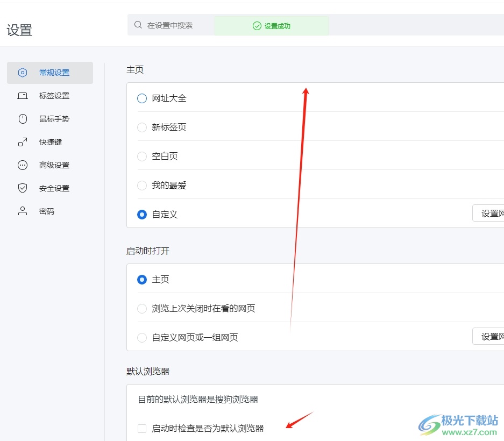Click the 设置 page title
Image resolution: width=504 pixels, height=441 pixels.
click(19, 30)
